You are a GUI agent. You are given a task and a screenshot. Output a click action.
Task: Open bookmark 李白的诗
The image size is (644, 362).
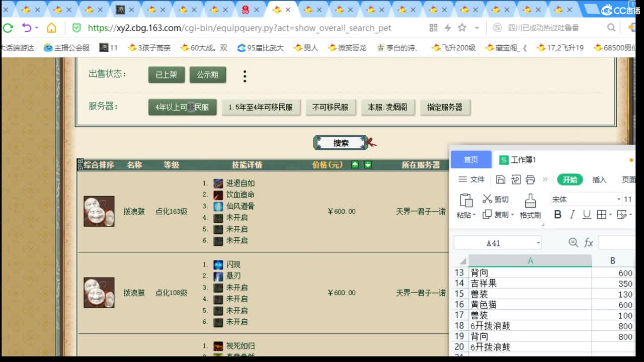[398, 48]
